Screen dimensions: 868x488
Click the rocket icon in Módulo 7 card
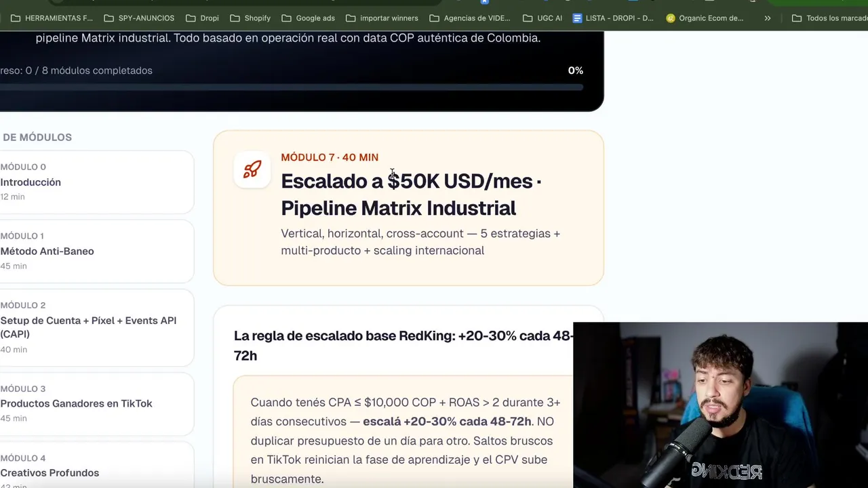tap(252, 169)
